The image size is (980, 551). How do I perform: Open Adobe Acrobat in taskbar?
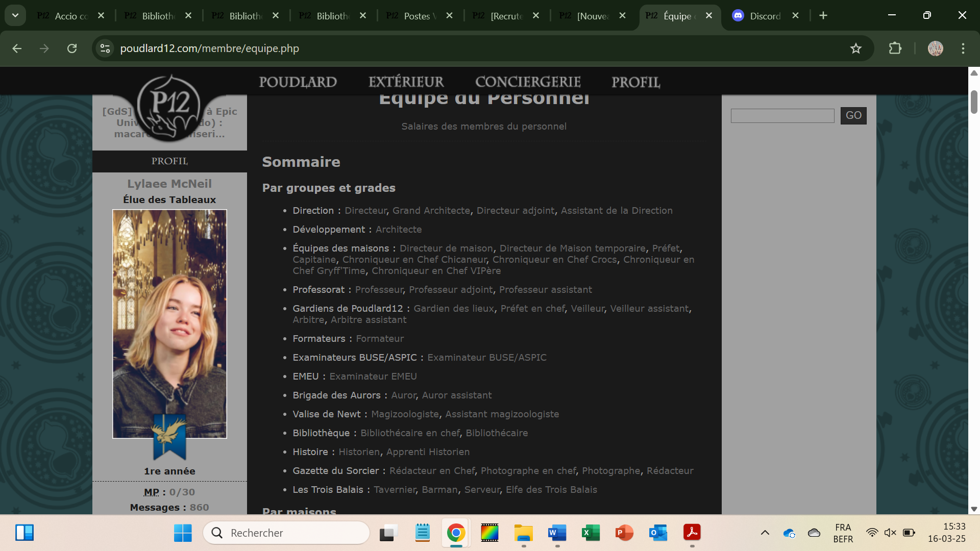click(x=692, y=533)
